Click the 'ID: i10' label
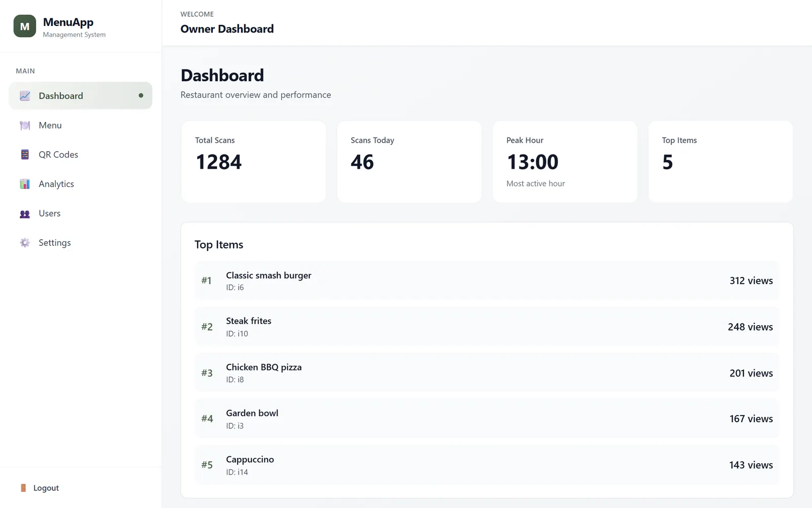The width and height of the screenshot is (812, 508). [237, 333]
